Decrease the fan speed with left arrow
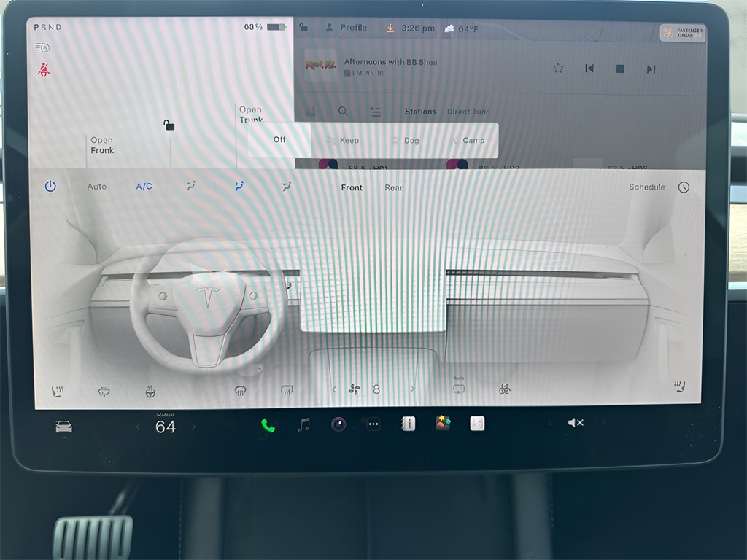 335,389
